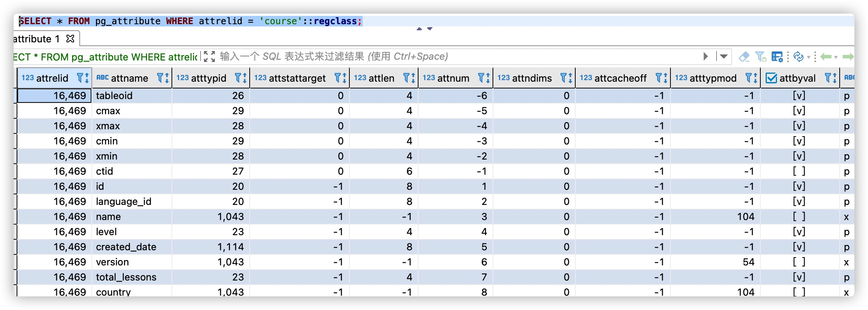The height and width of the screenshot is (310, 868).
Task: Open the filter history dropdown arrow
Action: click(x=723, y=57)
